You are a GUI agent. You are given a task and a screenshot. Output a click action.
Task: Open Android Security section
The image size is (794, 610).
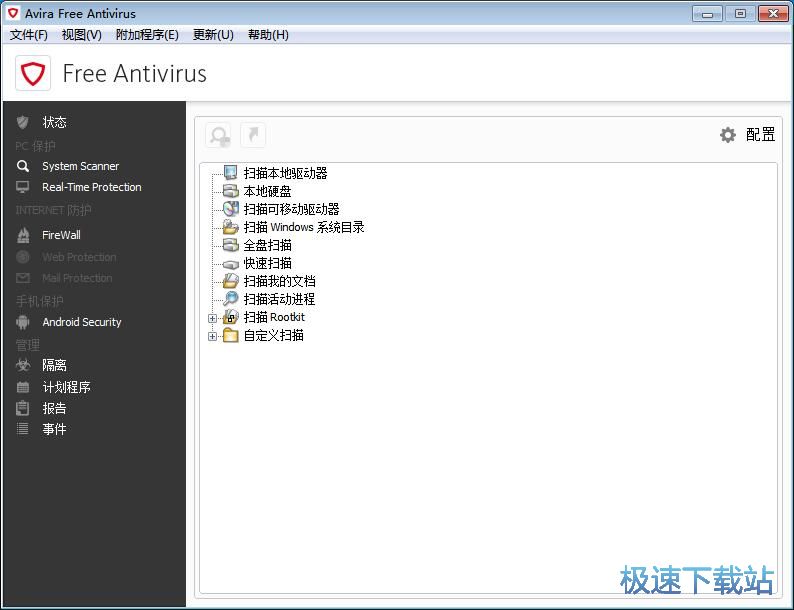tap(82, 322)
